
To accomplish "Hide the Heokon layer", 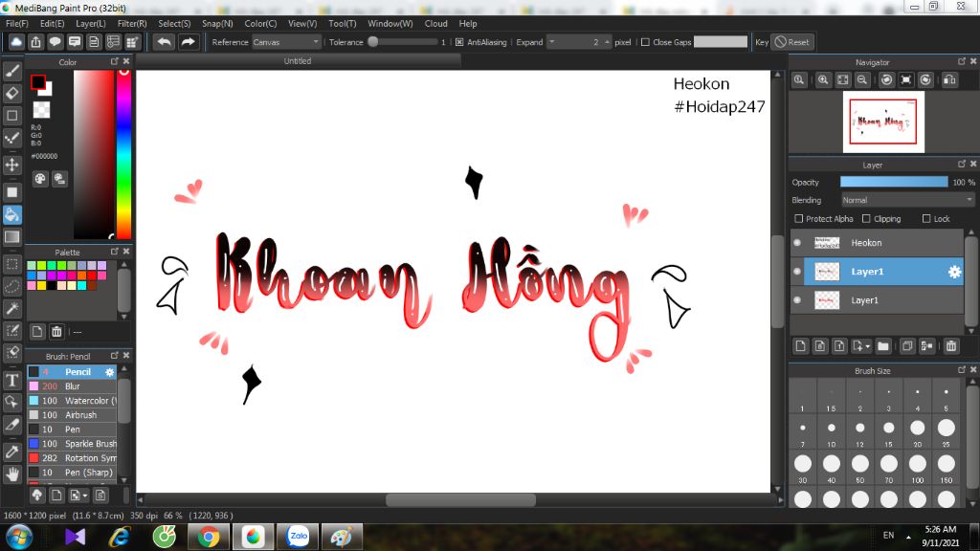I will [797, 242].
